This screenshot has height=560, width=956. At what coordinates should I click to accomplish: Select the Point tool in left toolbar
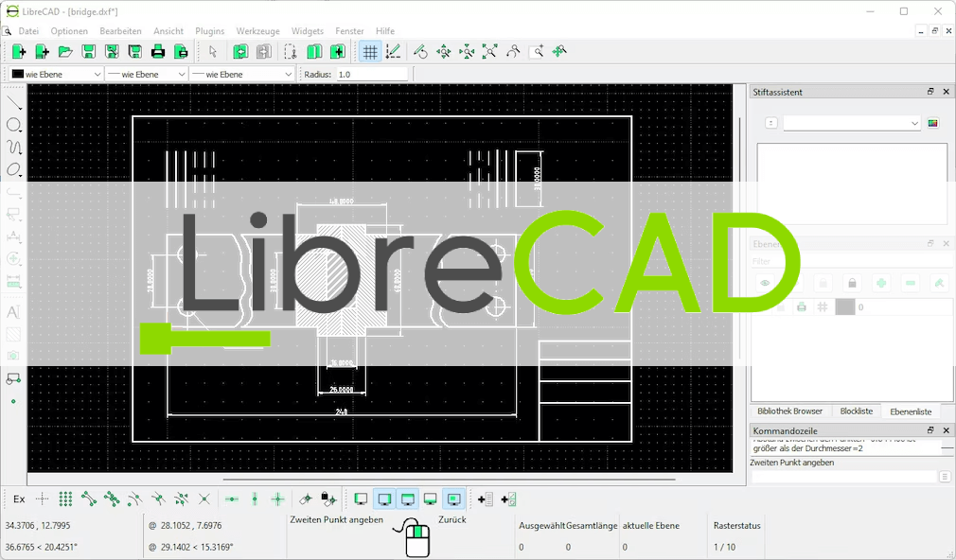(x=13, y=402)
